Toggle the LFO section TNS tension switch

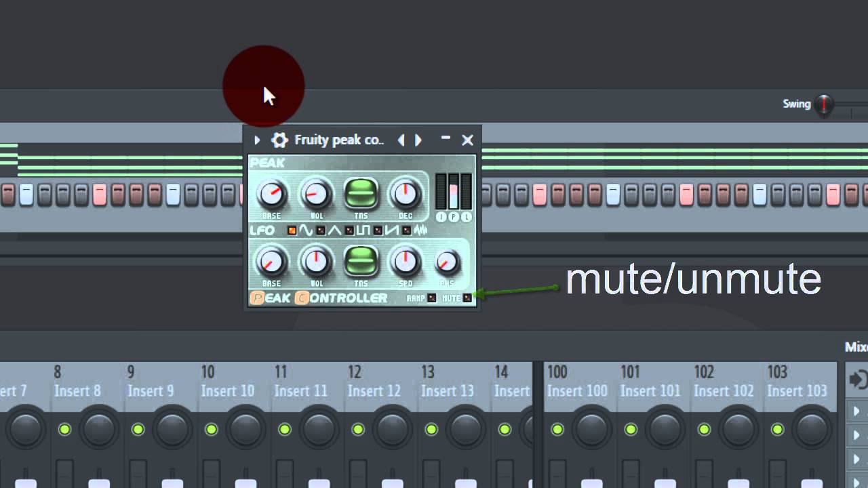[x=361, y=262]
